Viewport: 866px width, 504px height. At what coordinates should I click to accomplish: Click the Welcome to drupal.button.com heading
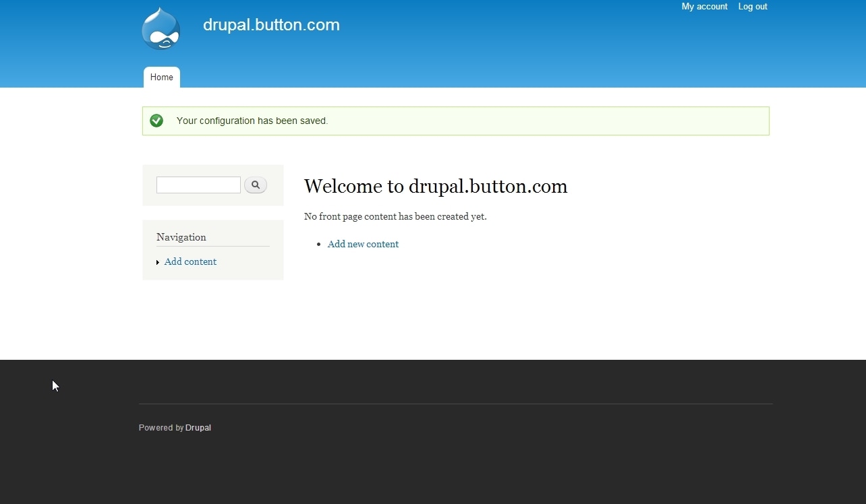436,186
